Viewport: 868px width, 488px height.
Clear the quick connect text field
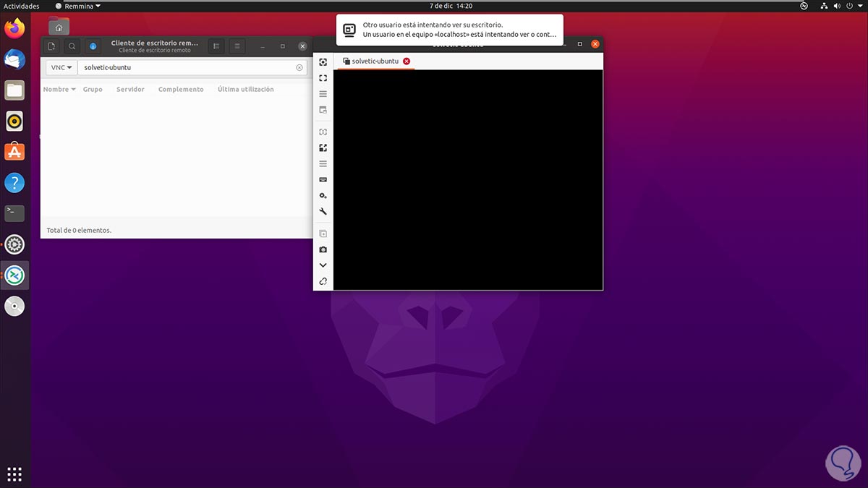pyautogui.click(x=299, y=67)
